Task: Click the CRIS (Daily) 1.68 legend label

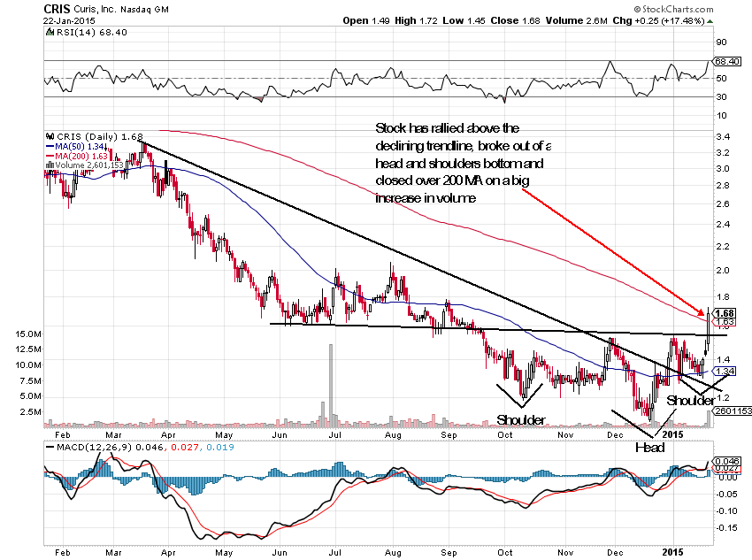Action: (100, 136)
